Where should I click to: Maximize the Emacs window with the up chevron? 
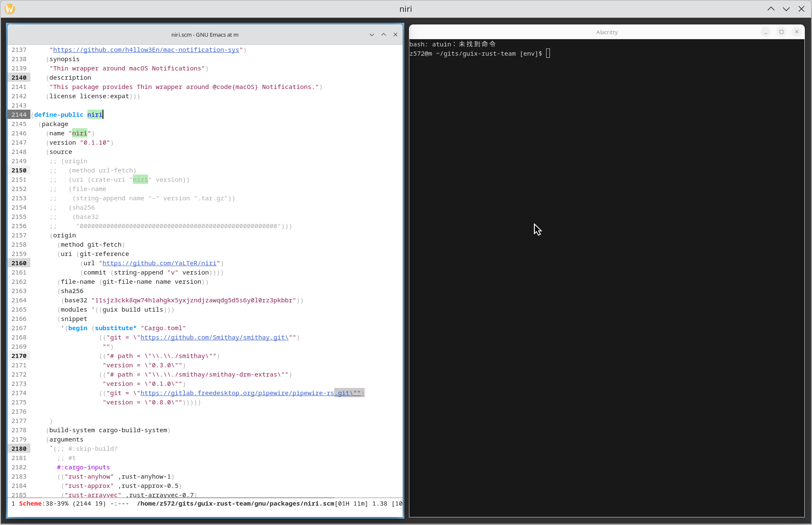[x=384, y=35]
